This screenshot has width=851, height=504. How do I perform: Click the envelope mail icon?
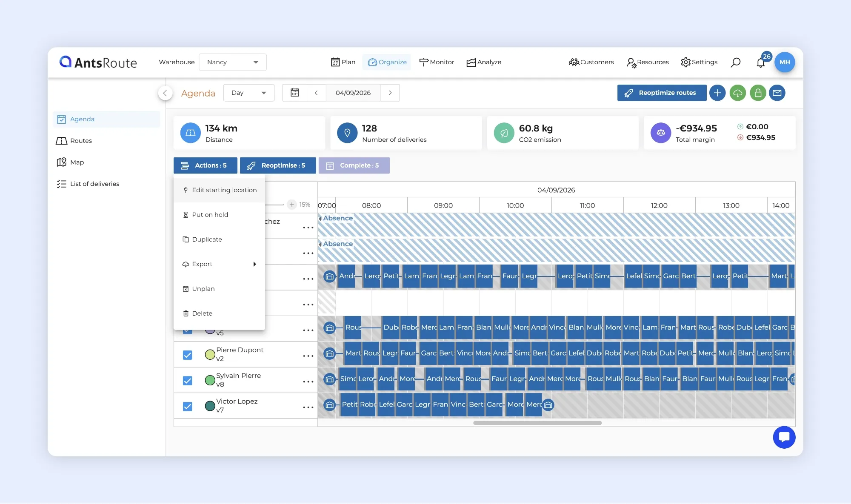pos(777,93)
